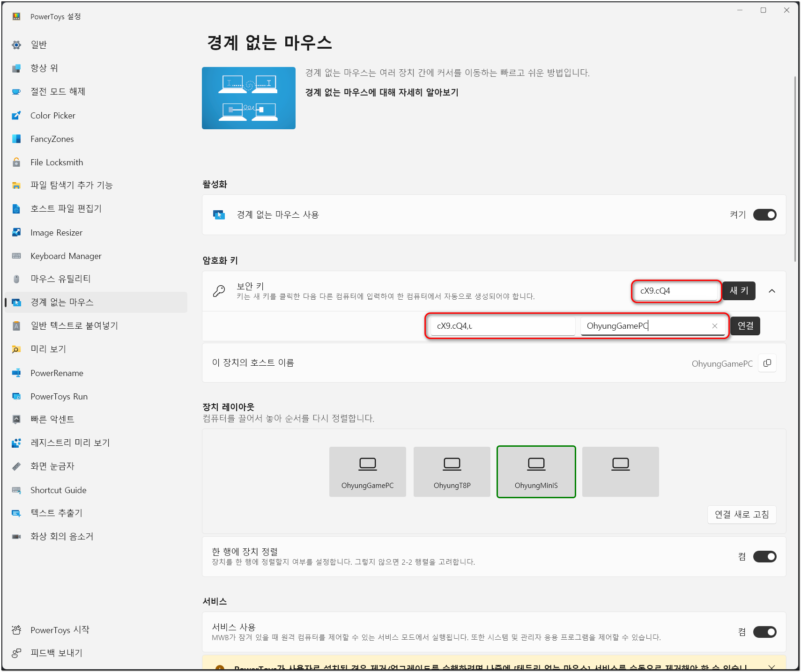Click the vertical scrollbar on right
801x672 pixels.
(795, 169)
